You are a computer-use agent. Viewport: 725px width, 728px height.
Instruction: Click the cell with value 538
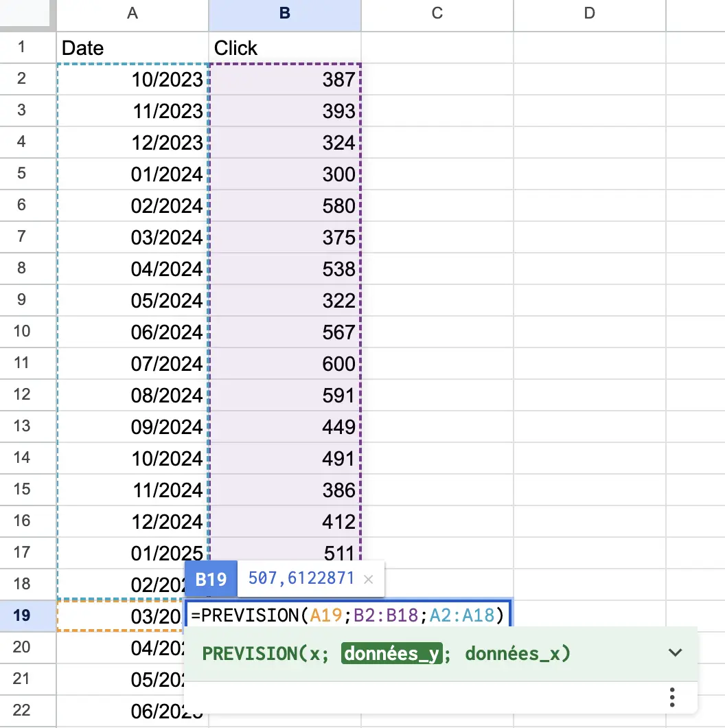pyautogui.click(x=284, y=269)
